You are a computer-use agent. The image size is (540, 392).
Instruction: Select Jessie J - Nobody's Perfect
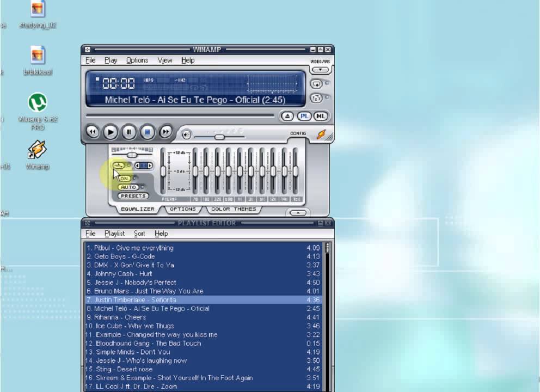(203, 282)
